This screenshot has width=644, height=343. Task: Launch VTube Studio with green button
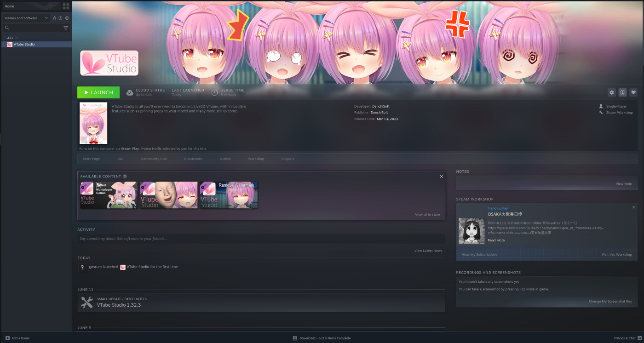pos(98,92)
